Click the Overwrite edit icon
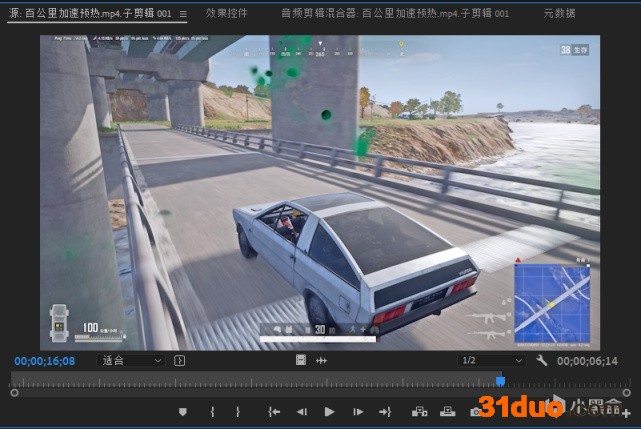This screenshot has height=429, width=641. coord(446,412)
